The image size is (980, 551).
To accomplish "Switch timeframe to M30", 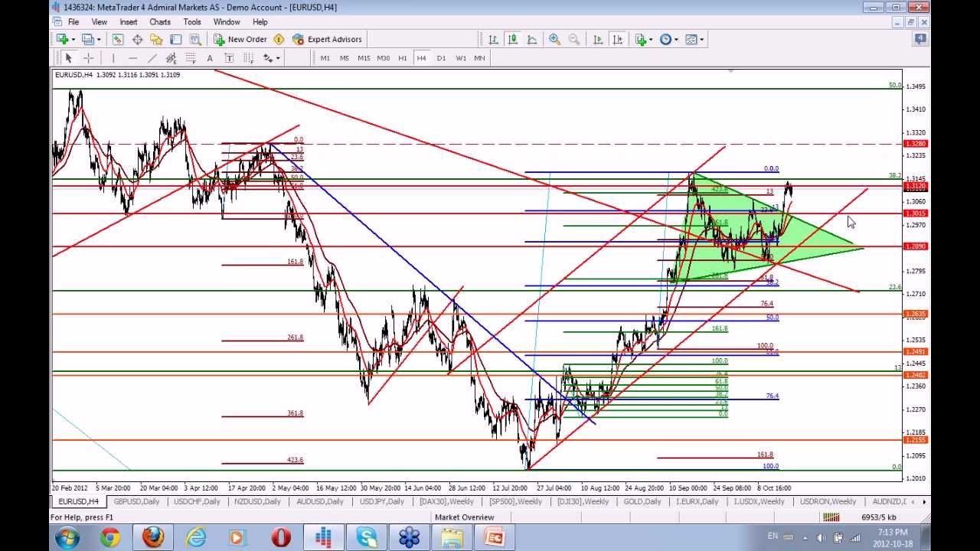I will click(x=384, y=58).
